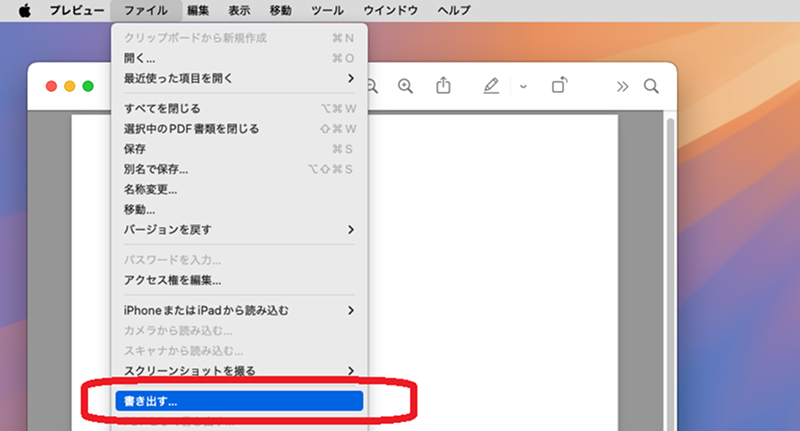
Task: Click the vertical scrollbar of Preview window
Action: (x=670, y=274)
